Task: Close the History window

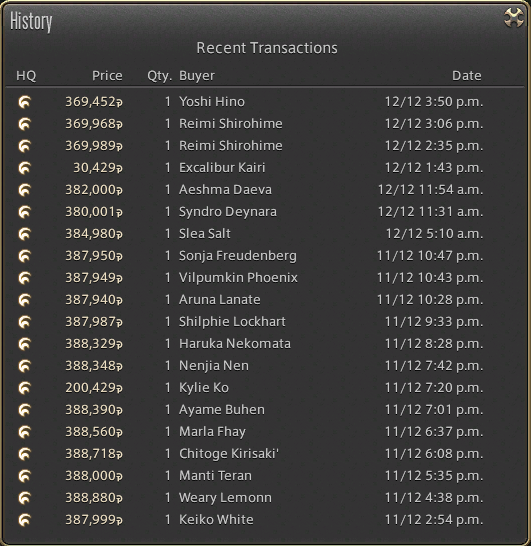Action: [514, 17]
